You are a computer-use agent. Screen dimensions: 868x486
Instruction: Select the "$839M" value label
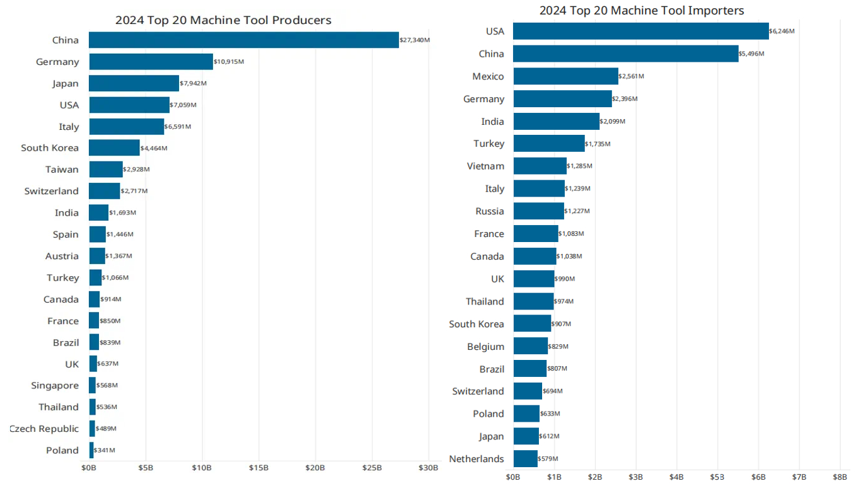click(x=110, y=343)
